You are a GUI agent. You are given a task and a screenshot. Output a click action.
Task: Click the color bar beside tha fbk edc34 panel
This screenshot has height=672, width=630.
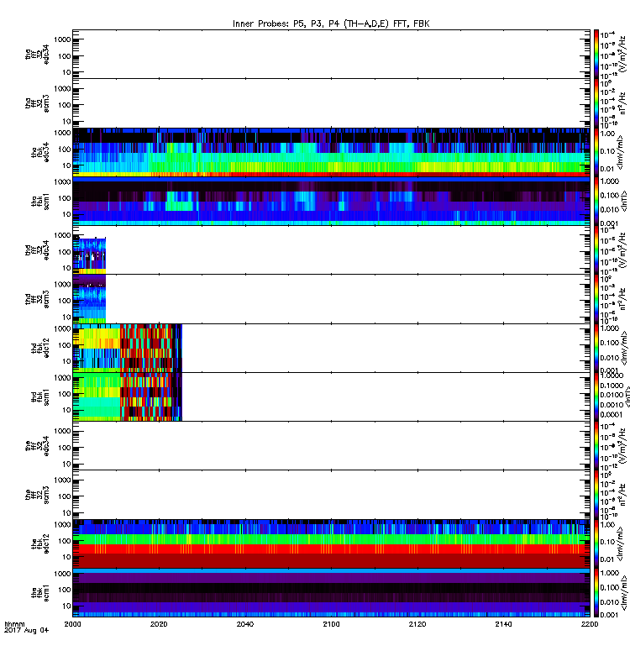click(x=596, y=152)
